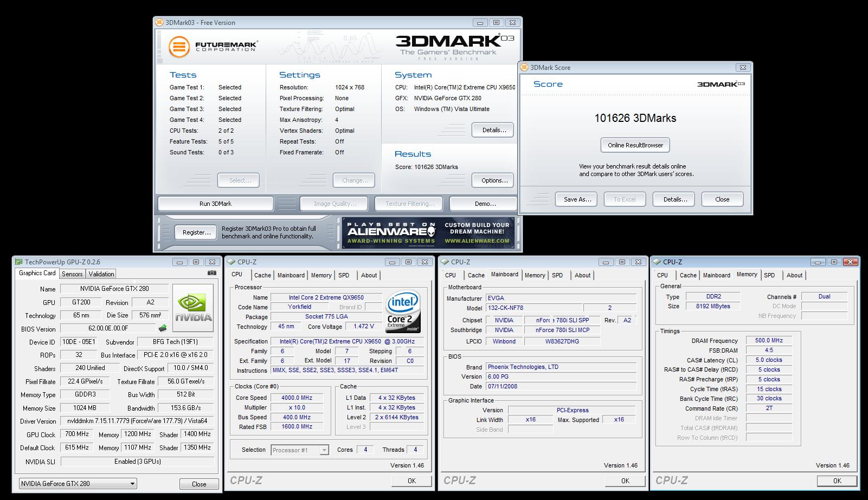This screenshot has width=868, height=500.
Task: Click the Close button in GPU-Z
Action: pos(199,484)
